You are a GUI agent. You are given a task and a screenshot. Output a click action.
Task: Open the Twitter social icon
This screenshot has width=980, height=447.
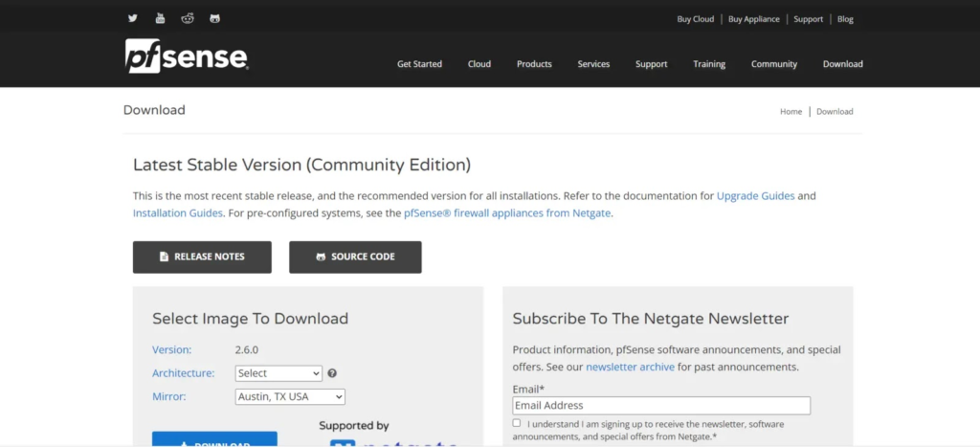pyautogui.click(x=132, y=18)
